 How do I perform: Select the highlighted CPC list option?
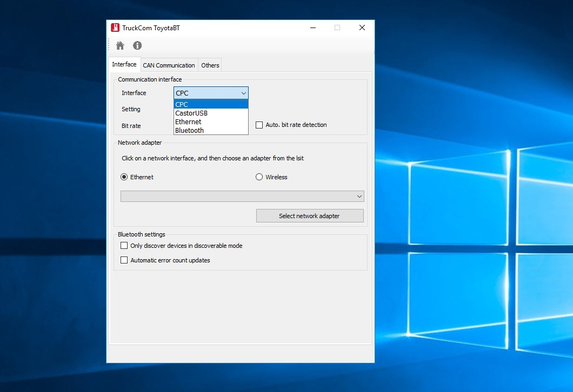tap(182, 105)
